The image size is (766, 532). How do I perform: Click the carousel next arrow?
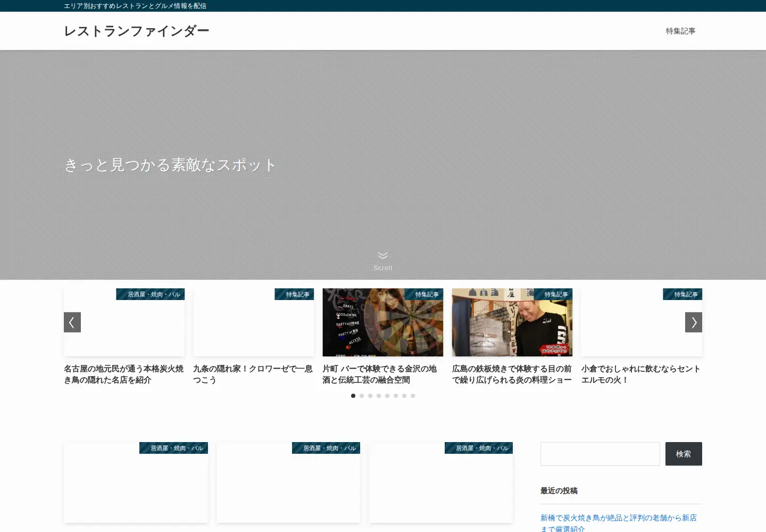pyautogui.click(x=694, y=322)
